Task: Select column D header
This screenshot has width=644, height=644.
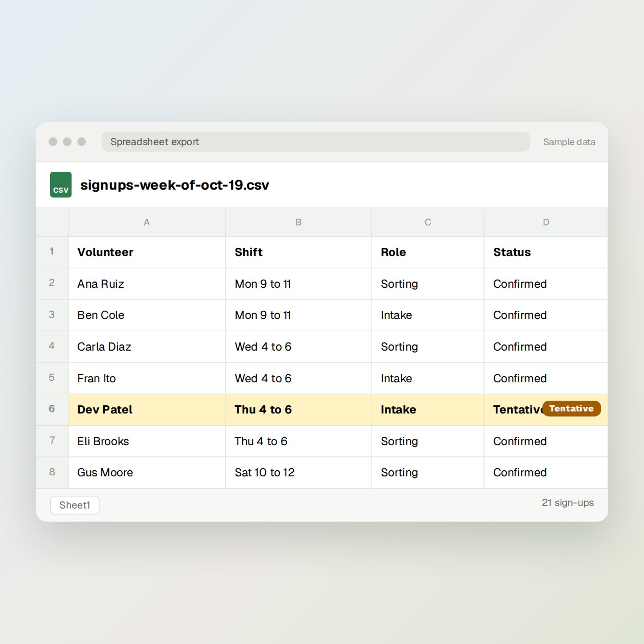Action: tap(546, 222)
